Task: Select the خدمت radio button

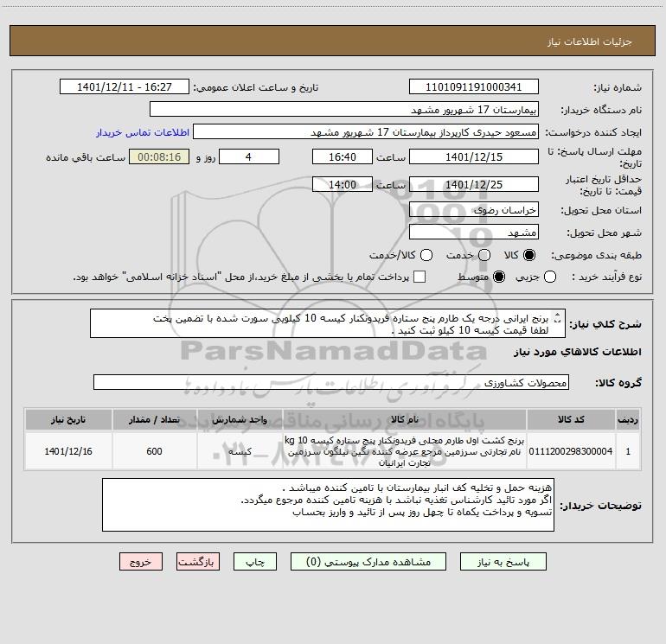Action: [484, 255]
